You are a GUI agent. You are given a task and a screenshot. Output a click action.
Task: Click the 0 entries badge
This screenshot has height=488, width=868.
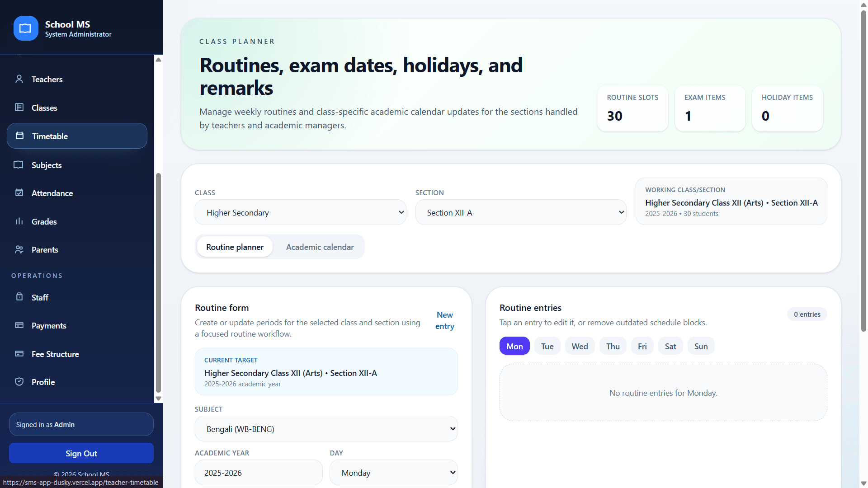coord(807,314)
